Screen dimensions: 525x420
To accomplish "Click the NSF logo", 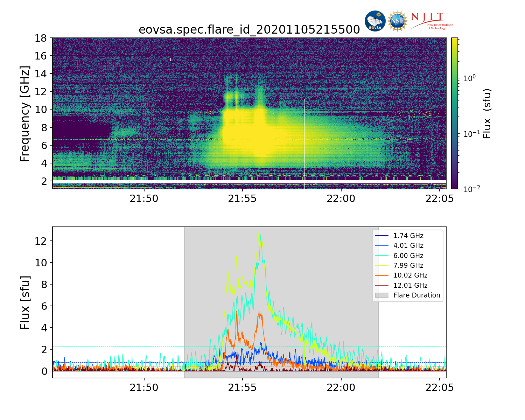I will pos(398,21).
